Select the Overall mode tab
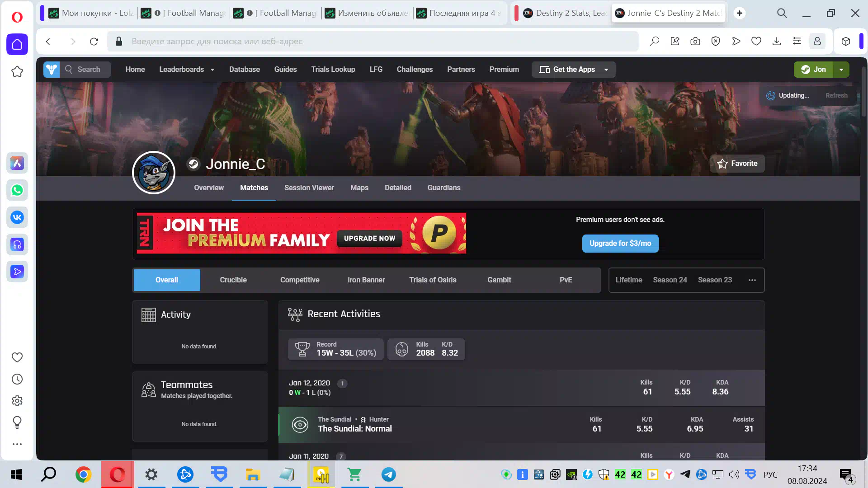This screenshot has height=488, width=868. 167,280
